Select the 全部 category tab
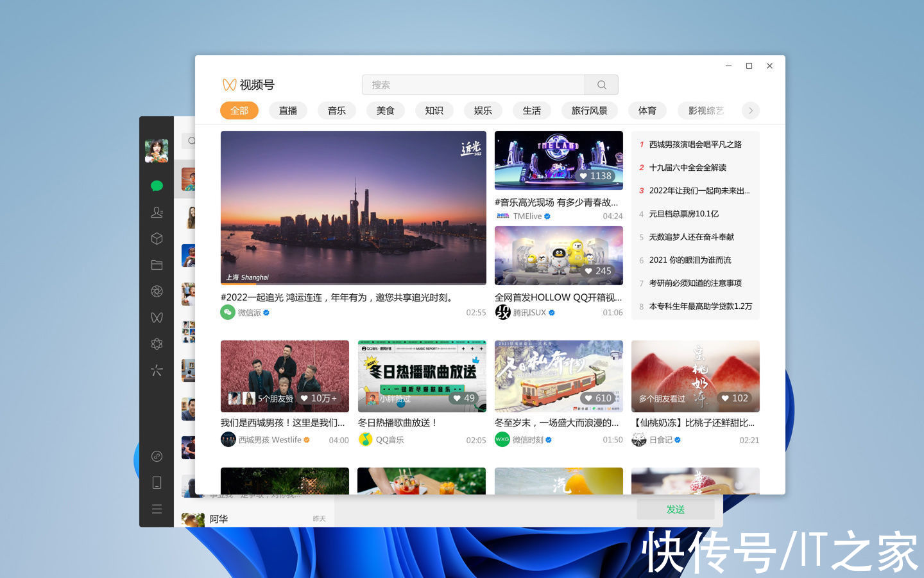The height and width of the screenshot is (578, 924). click(239, 110)
